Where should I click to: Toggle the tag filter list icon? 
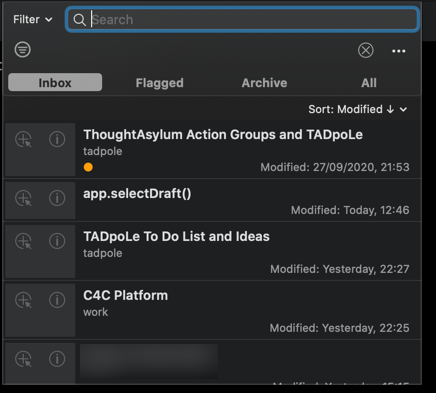pos(23,50)
